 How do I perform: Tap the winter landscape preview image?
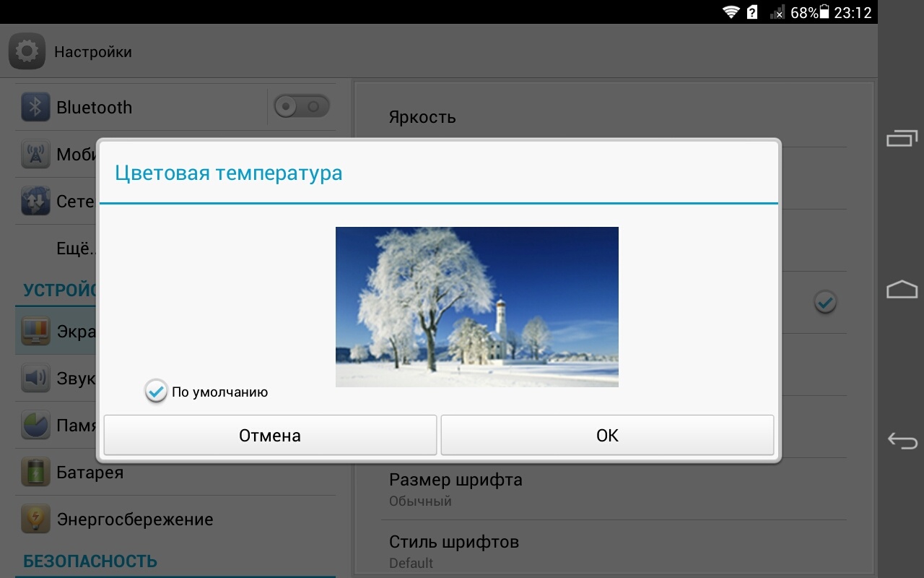point(476,307)
